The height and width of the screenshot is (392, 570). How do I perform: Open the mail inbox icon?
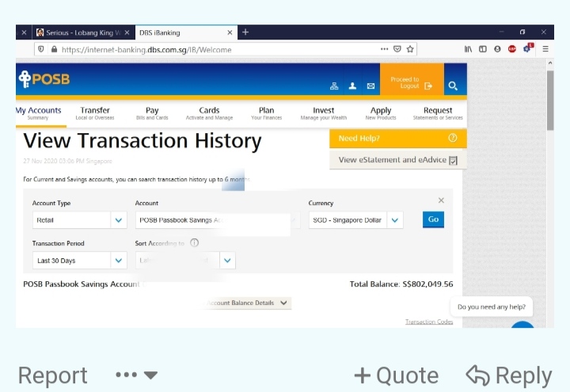pyautogui.click(x=370, y=86)
